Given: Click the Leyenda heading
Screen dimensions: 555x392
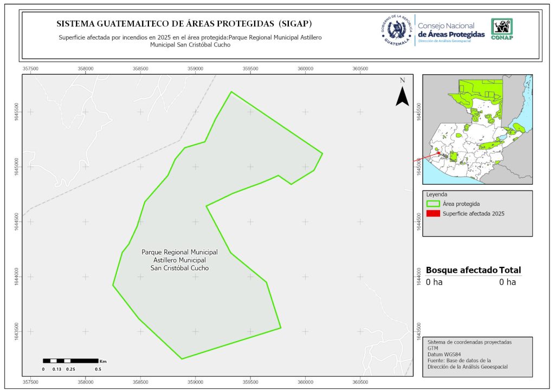Looking at the screenshot, I should pos(436,194).
